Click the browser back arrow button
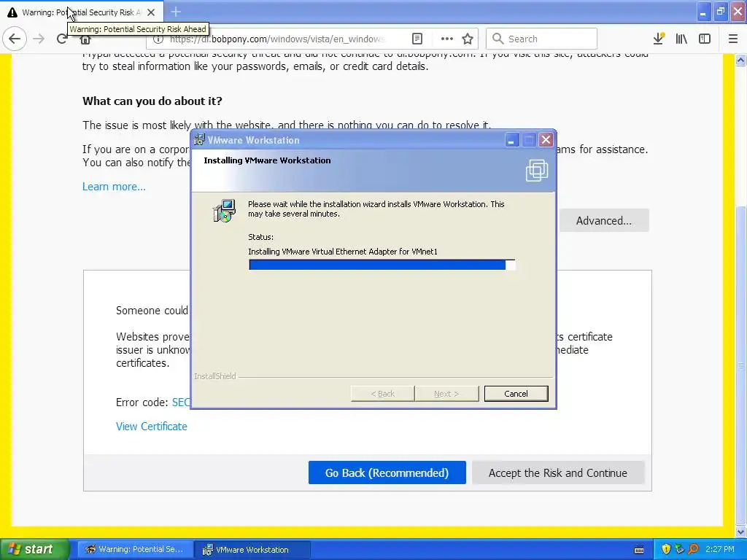 (x=15, y=39)
